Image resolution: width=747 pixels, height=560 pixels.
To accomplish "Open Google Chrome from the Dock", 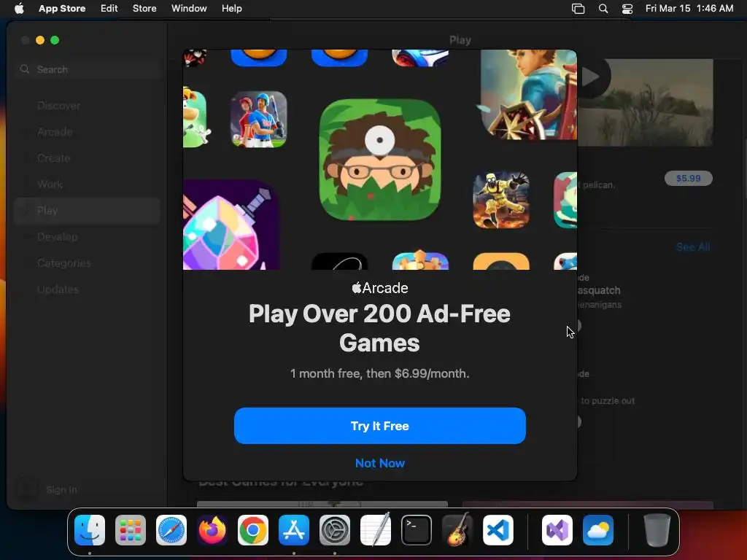I will 253,530.
